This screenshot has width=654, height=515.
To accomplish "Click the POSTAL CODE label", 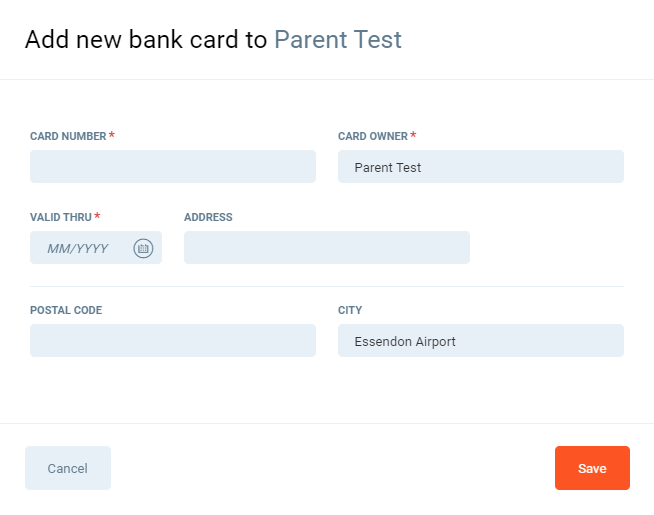I will click(66, 310).
